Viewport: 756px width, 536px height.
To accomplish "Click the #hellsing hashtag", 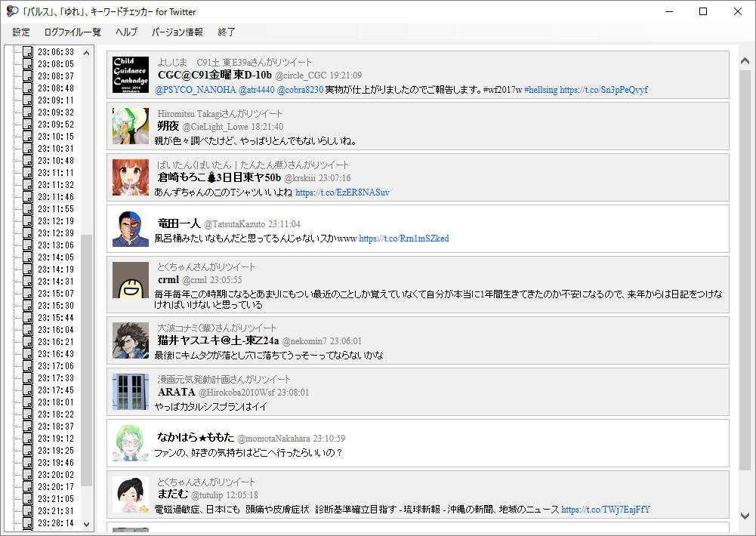I will pyautogui.click(x=541, y=90).
